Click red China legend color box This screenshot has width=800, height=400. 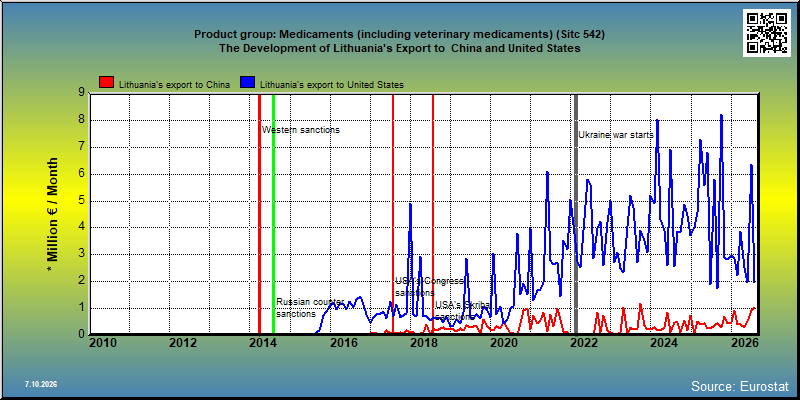(x=106, y=82)
